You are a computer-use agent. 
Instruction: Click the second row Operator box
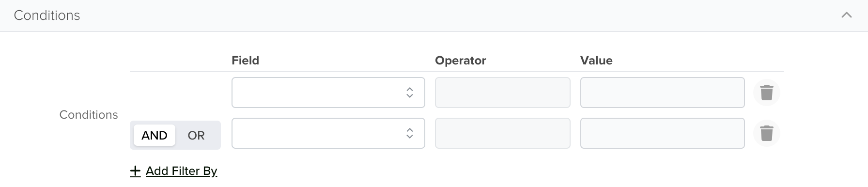point(503,133)
